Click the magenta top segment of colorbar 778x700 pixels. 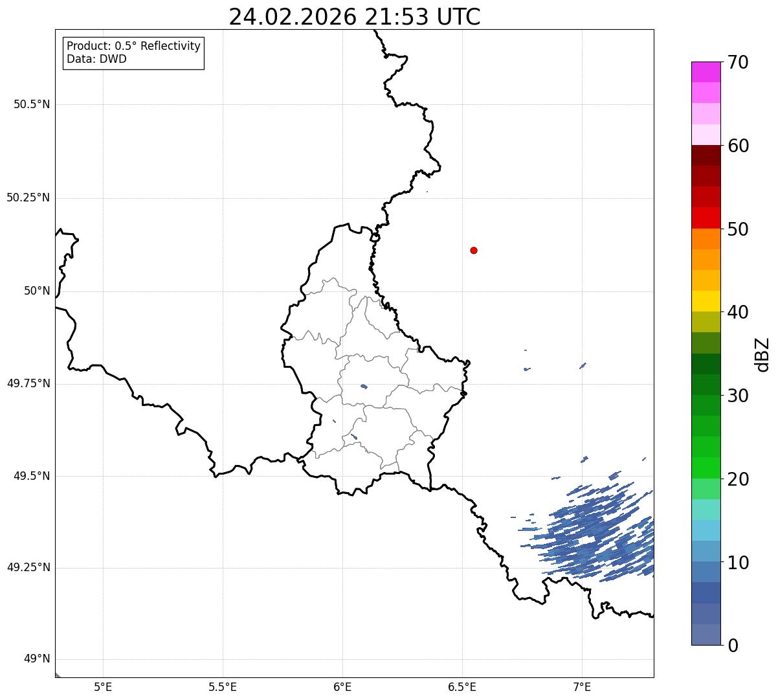[x=706, y=72]
